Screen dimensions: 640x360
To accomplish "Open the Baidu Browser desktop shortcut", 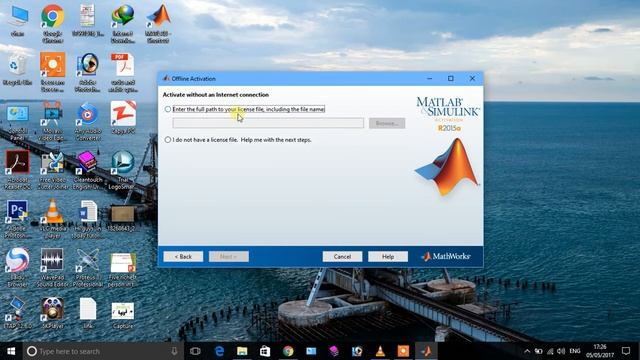I will (17, 267).
